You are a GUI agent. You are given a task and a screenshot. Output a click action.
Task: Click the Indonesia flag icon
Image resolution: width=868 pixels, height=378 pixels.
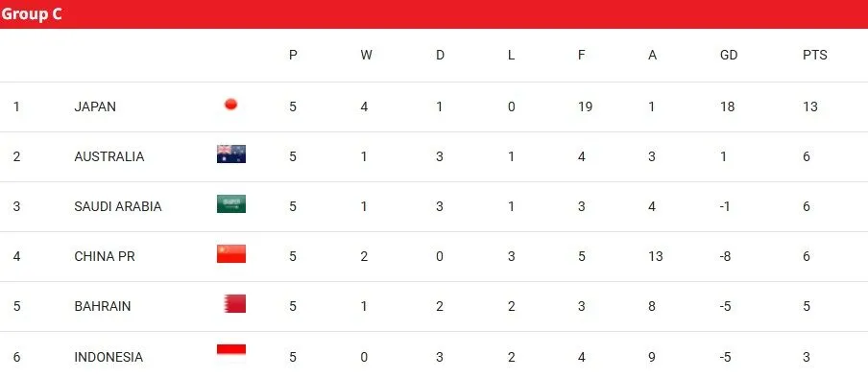coord(230,353)
